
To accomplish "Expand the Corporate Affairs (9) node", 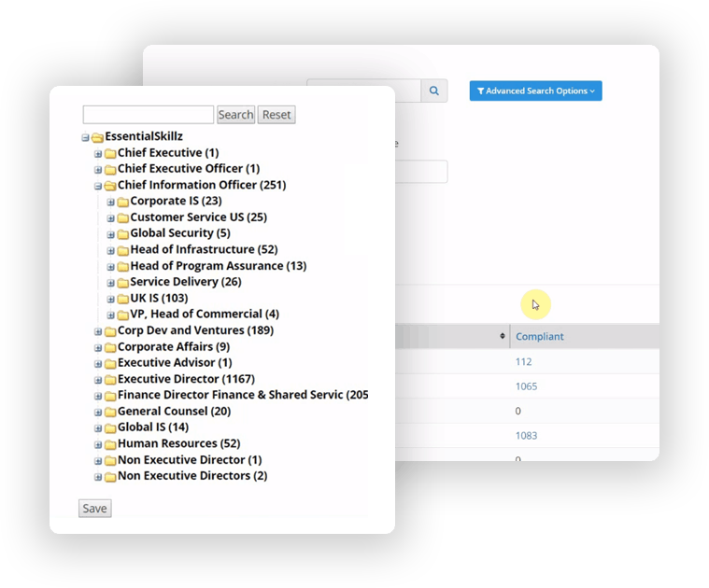I will [x=98, y=348].
